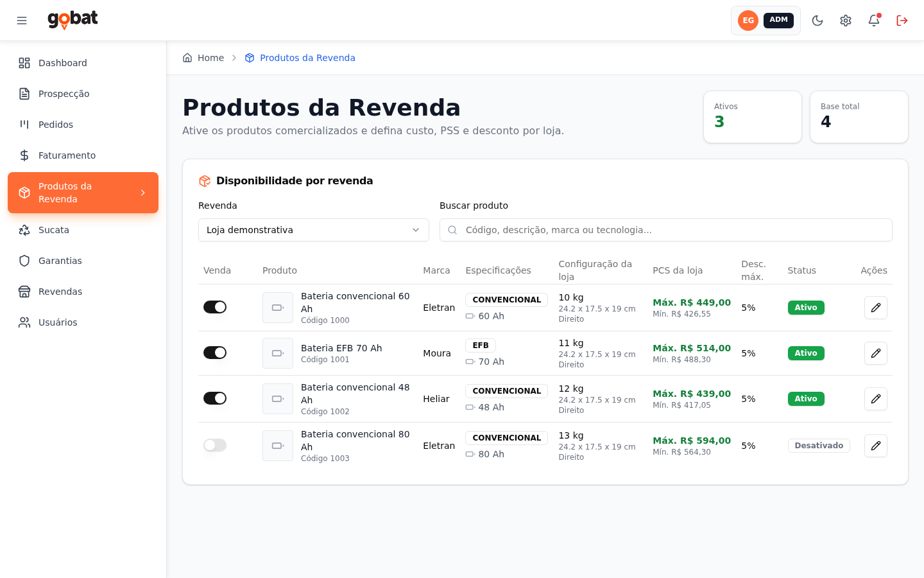Click price Máx. R$ 594,00
924x578 pixels.
point(692,441)
